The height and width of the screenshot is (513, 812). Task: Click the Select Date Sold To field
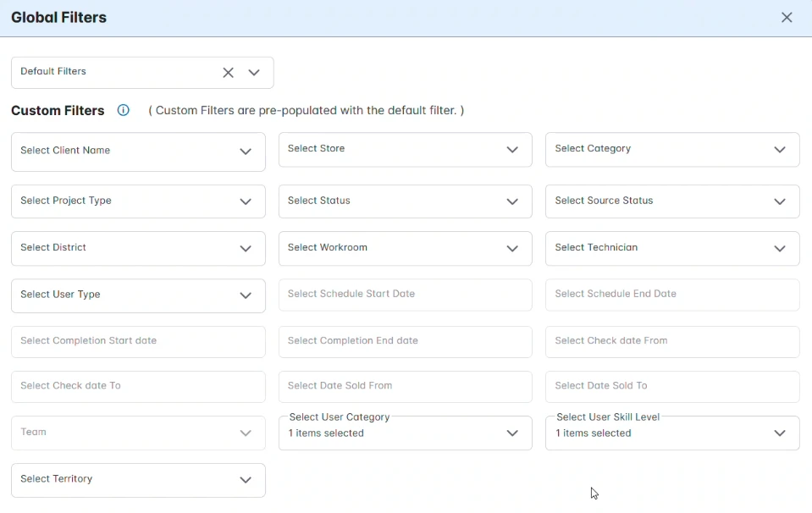point(671,386)
